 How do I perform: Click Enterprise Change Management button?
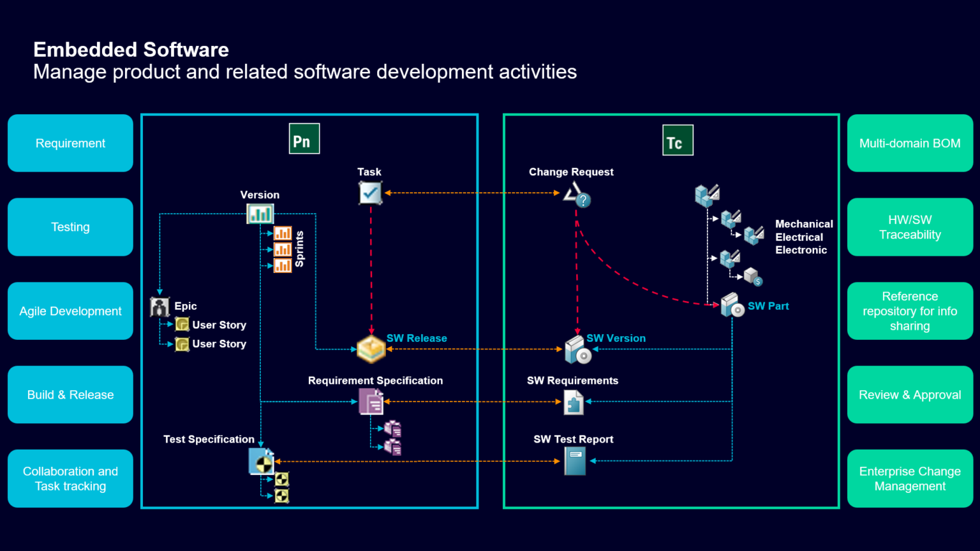pyautogui.click(x=910, y=479)
